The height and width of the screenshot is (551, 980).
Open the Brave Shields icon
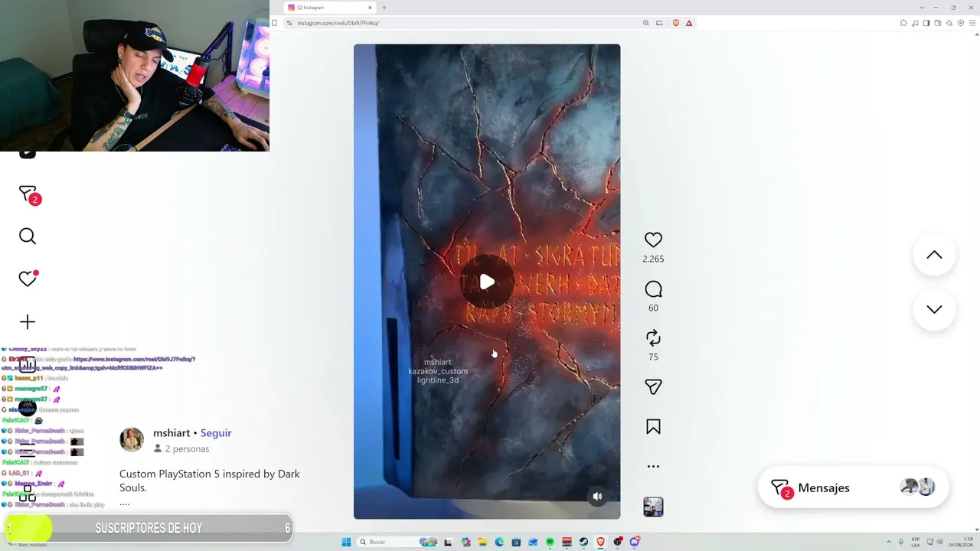[675, 23]
